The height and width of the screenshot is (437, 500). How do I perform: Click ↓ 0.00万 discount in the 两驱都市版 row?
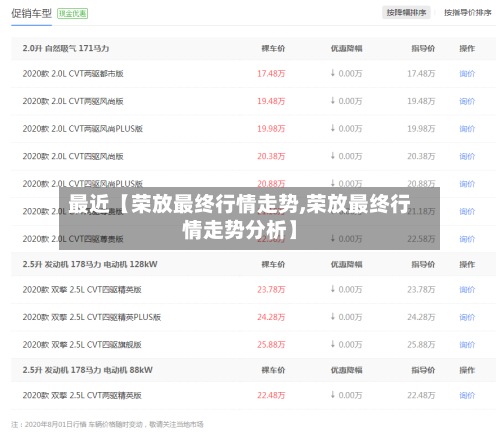[x=346, y=74]
